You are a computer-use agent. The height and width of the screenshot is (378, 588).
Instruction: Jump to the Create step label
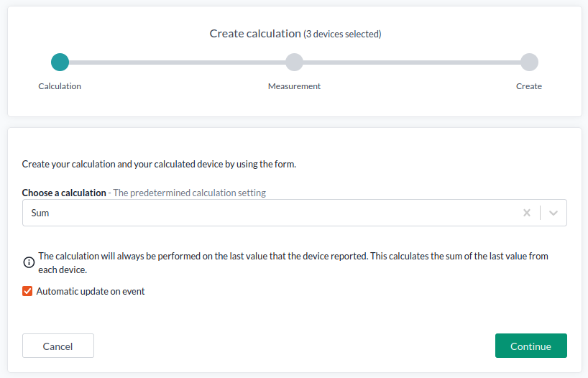(529, 86)
